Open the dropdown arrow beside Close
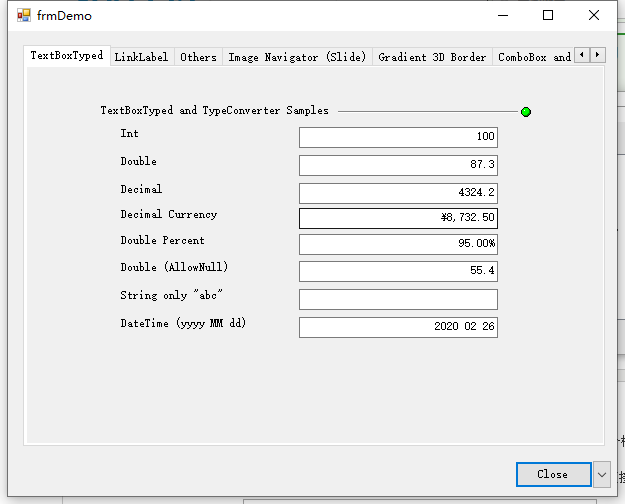Screen dimensions: 625x504 601,474
